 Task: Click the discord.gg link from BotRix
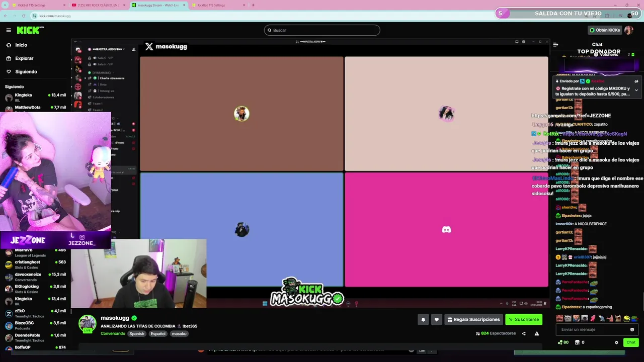click(x=594, y=134)
